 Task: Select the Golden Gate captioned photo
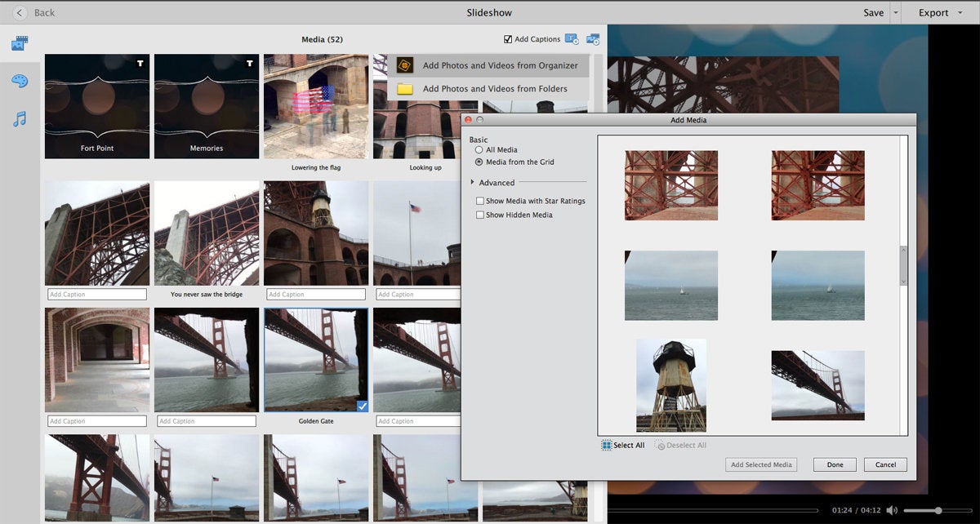click(x=316, y=361)
